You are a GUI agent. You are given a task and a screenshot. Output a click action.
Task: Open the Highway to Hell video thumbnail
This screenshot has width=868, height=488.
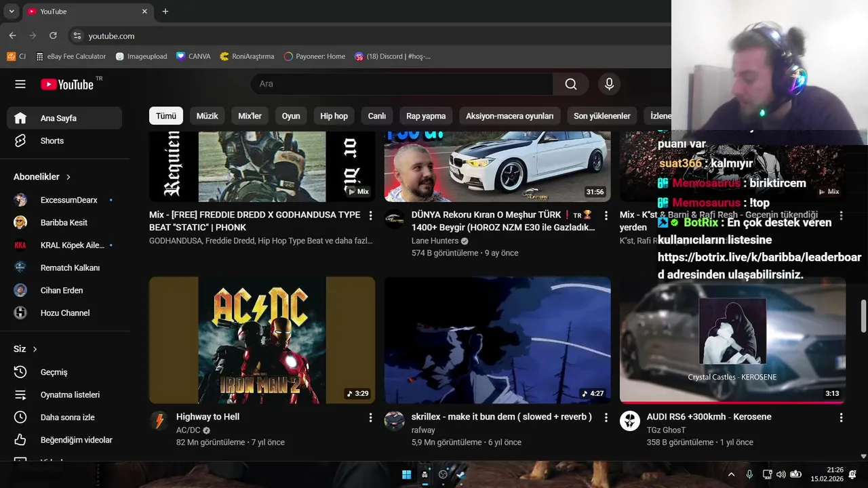[x=262, y=340]
